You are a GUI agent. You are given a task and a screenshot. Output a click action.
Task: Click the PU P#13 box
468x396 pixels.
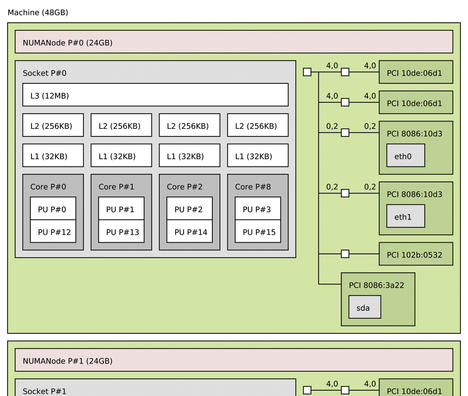click(121, 231)
